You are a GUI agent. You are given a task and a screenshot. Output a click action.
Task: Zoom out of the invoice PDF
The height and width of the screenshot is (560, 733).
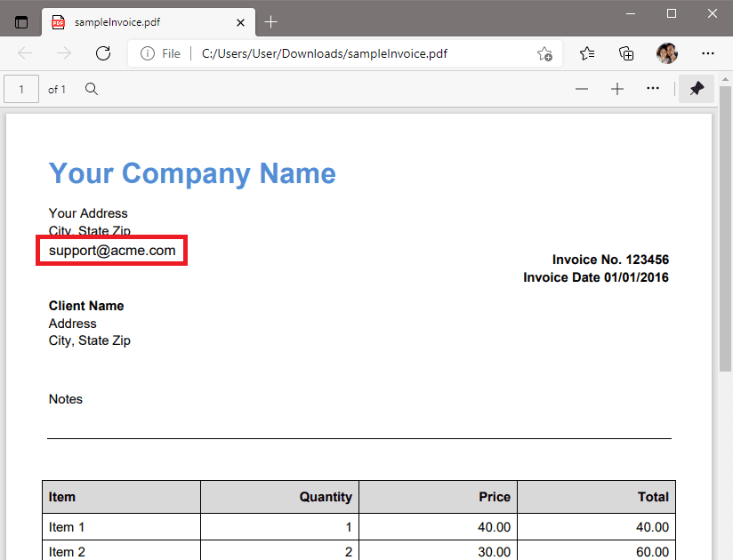click(582, 89)
